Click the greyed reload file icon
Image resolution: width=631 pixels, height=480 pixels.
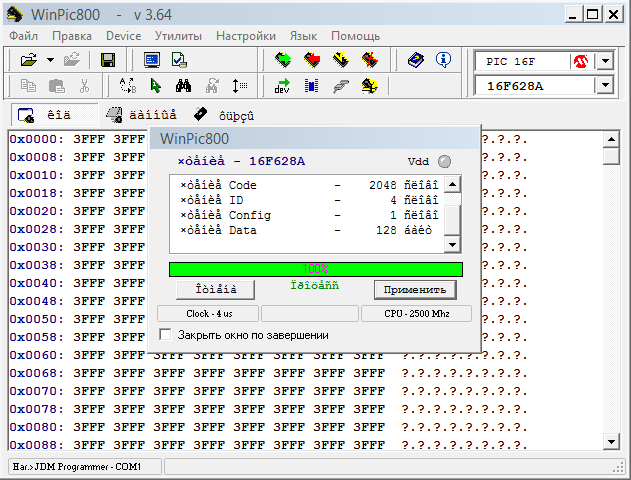point(72,60)
